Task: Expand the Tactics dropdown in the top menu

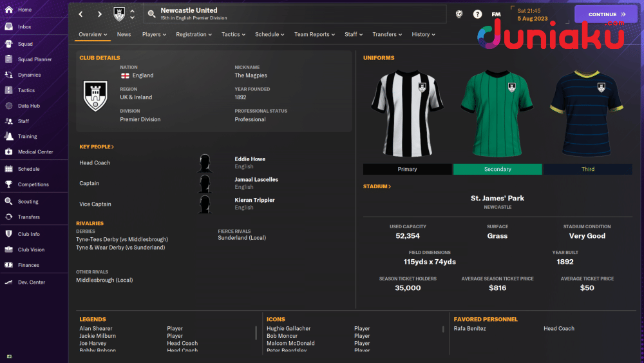Action: click(233, 35)
